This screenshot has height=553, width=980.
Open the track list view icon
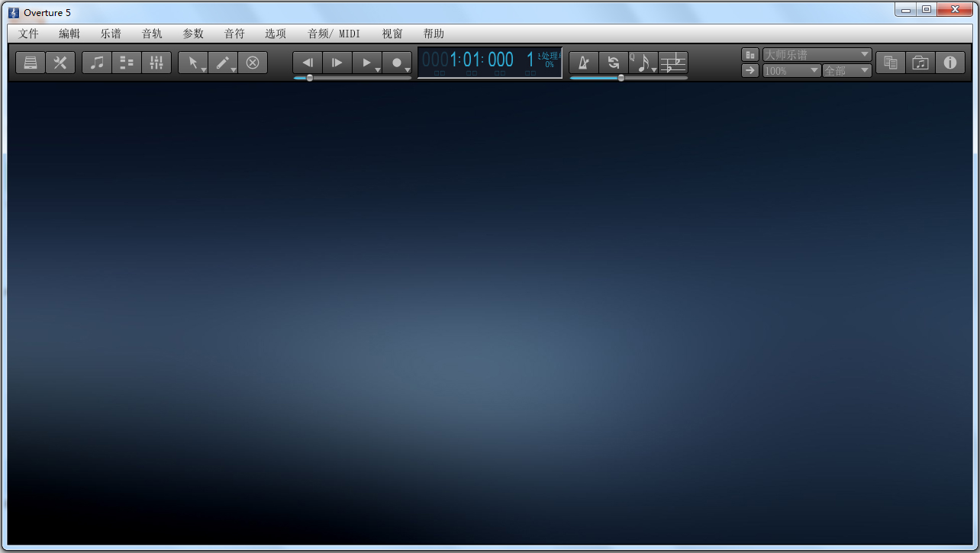tap(127, 63)
